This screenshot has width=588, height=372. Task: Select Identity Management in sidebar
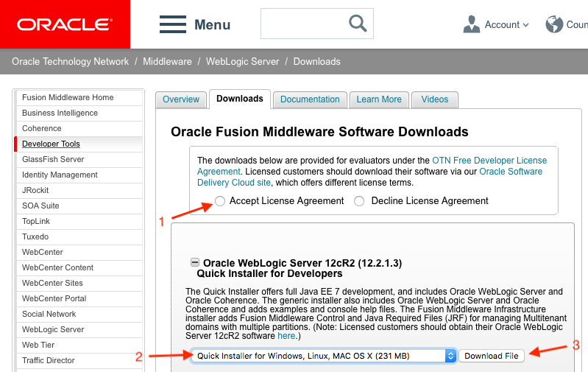tap(79, 175)
